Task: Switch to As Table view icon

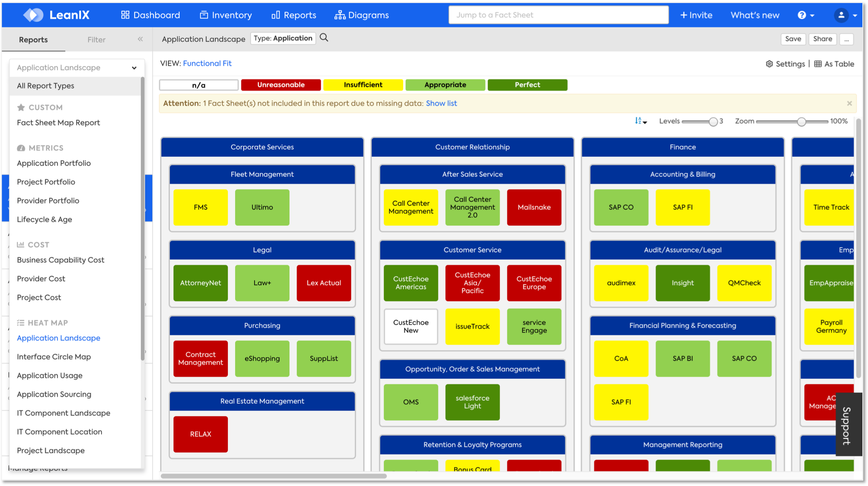Action: (x=818, y=64)
